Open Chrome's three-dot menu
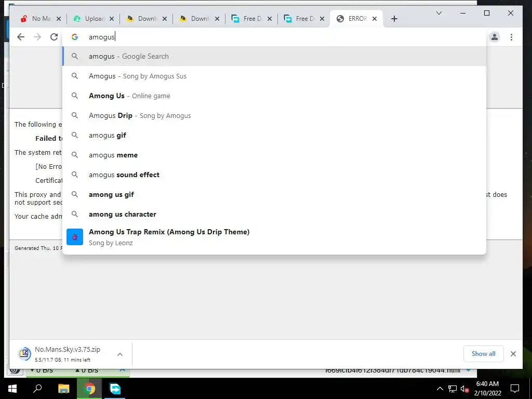Viewport: 532px width, 399px height. [x=511, y=37]
